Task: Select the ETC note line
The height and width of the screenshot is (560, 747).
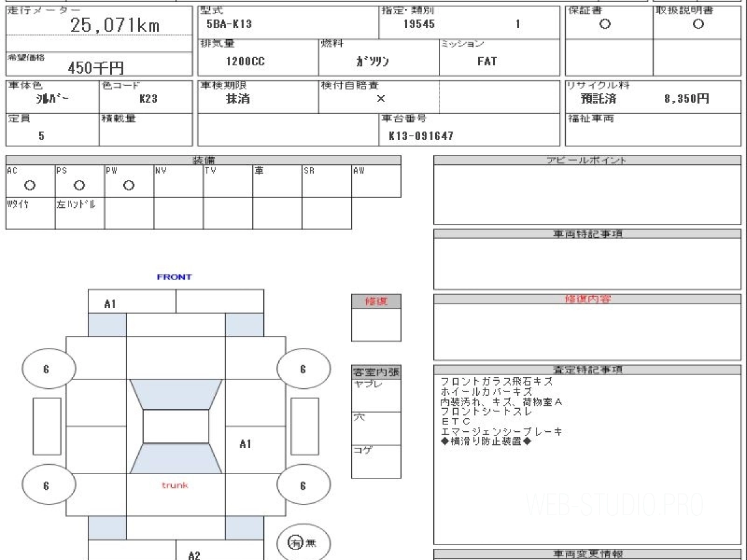Action: [455, 421]
